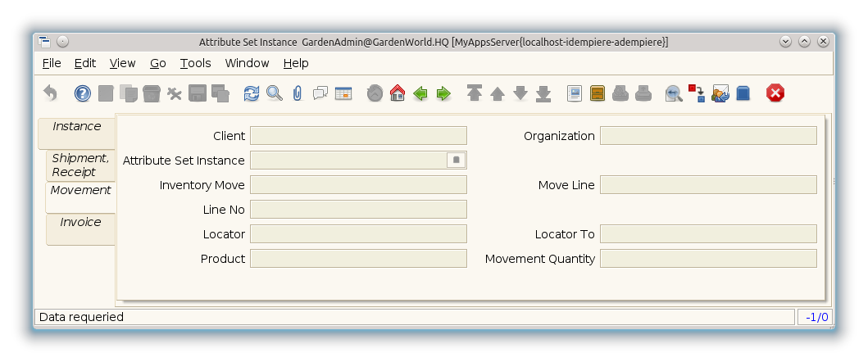Open Active Workflows red-blue icon

(x=697, y=93)
